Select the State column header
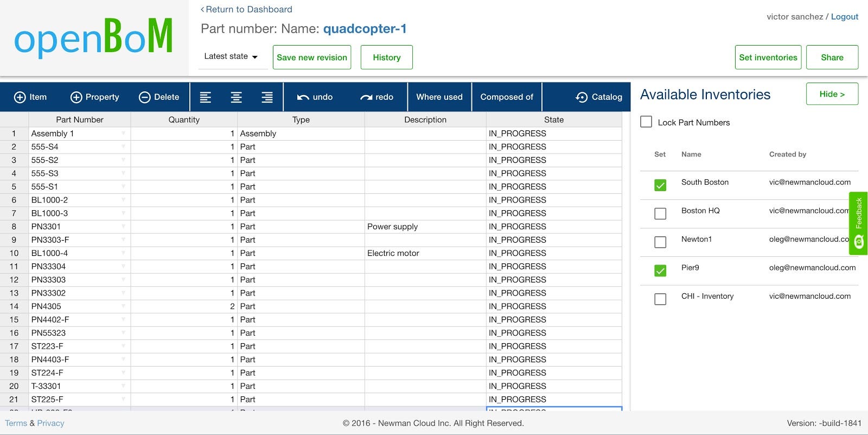The image size is (868, 435). 554,119
